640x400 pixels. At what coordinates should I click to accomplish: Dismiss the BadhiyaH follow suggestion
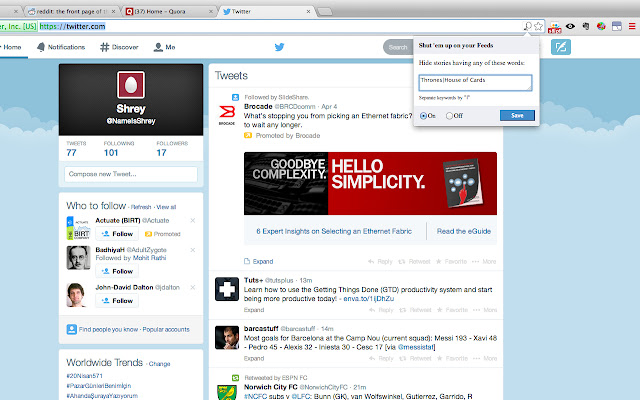pos(193,250)
